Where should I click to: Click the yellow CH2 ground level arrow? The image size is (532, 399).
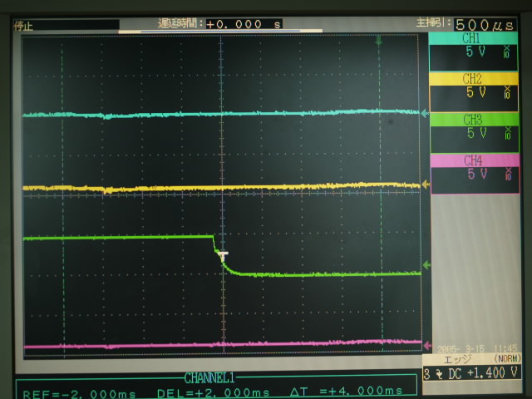(x=426, y=185)
